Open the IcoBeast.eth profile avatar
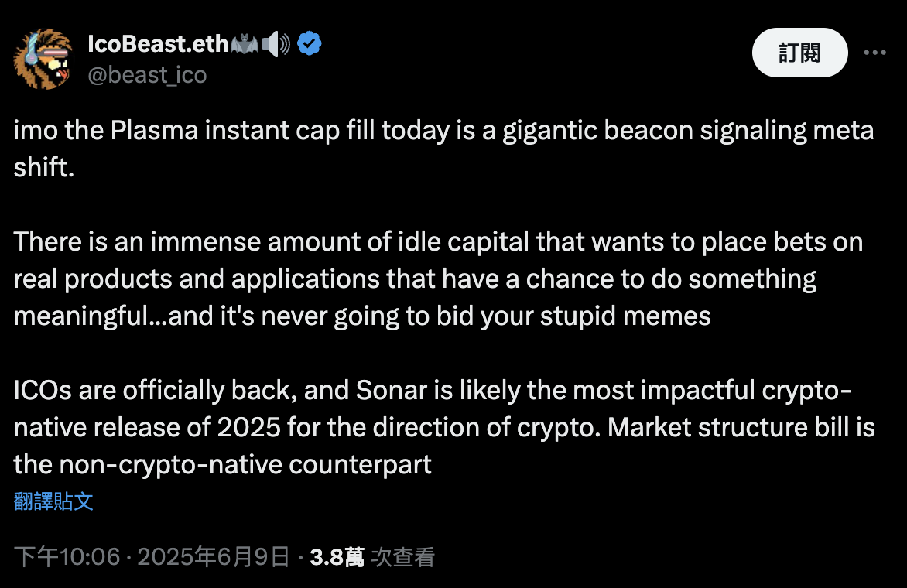The image size is (907, 588). pos(44,59)
